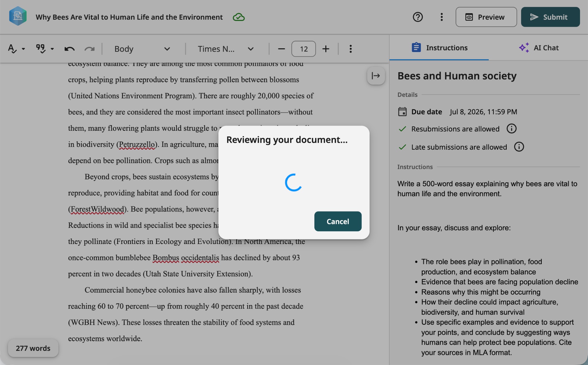This screenshot has height=365, width=588.
Task: Expand the spell check dropdown arrow
Action: pos(24,49)
